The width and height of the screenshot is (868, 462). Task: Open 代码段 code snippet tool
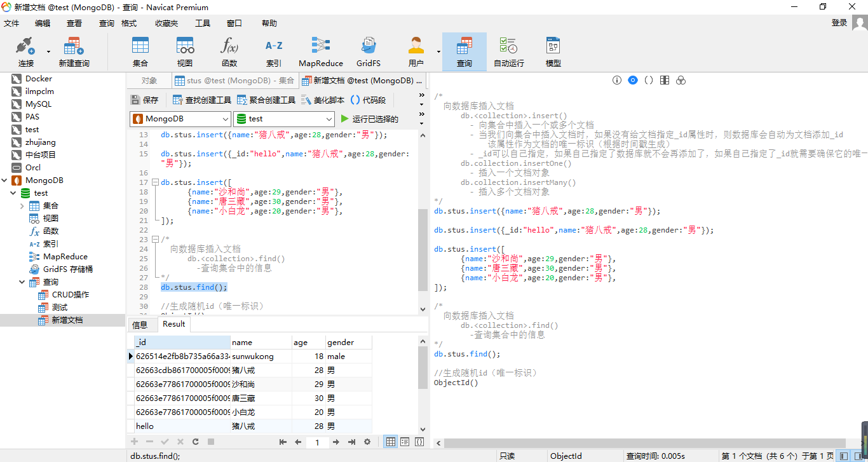[368, 100]
